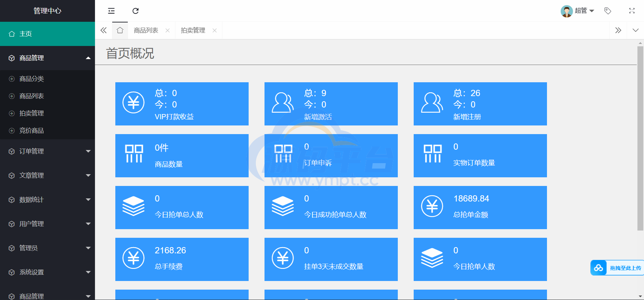The height and width of the screenshot is (300, 644).
Task: Expand the 用户管理 menu
Action: [47, 224]
